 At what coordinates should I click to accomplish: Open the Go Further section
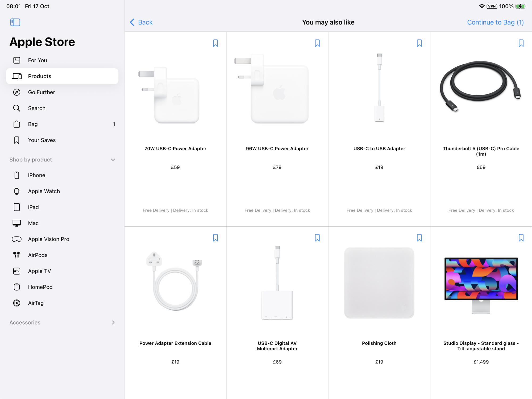pos(41,92)
